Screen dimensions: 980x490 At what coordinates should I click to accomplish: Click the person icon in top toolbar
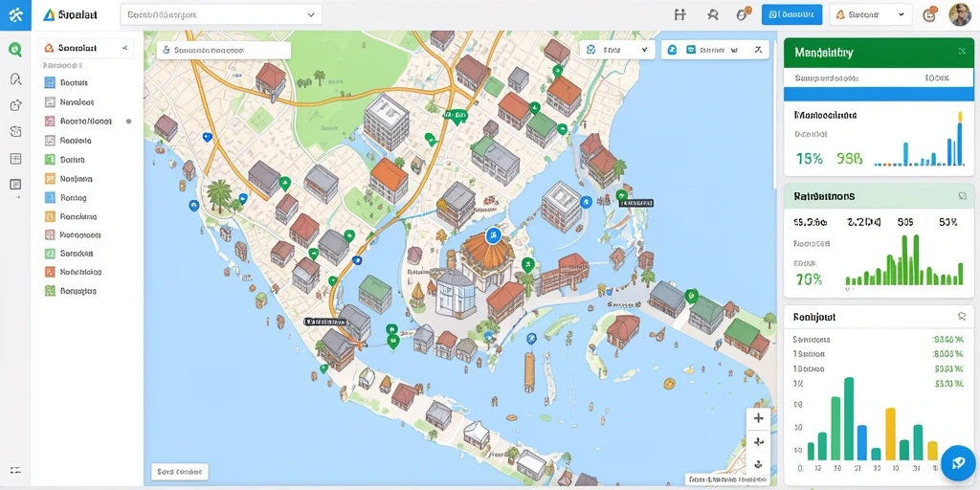click(712, 15)
